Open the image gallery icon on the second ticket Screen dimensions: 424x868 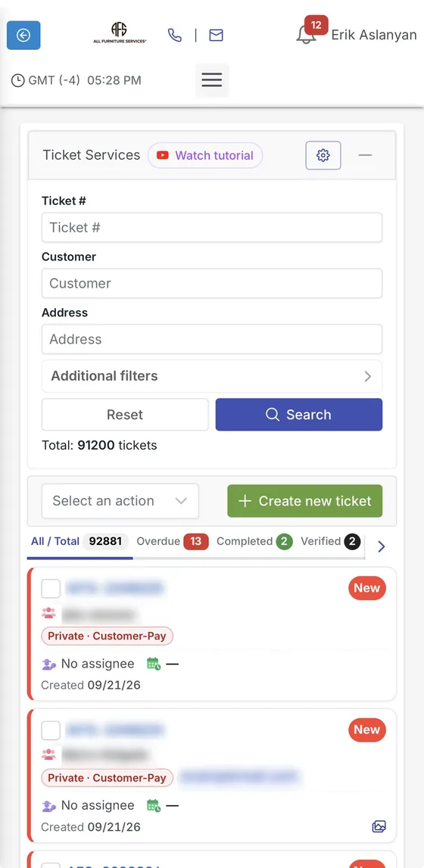coord(379,826)
